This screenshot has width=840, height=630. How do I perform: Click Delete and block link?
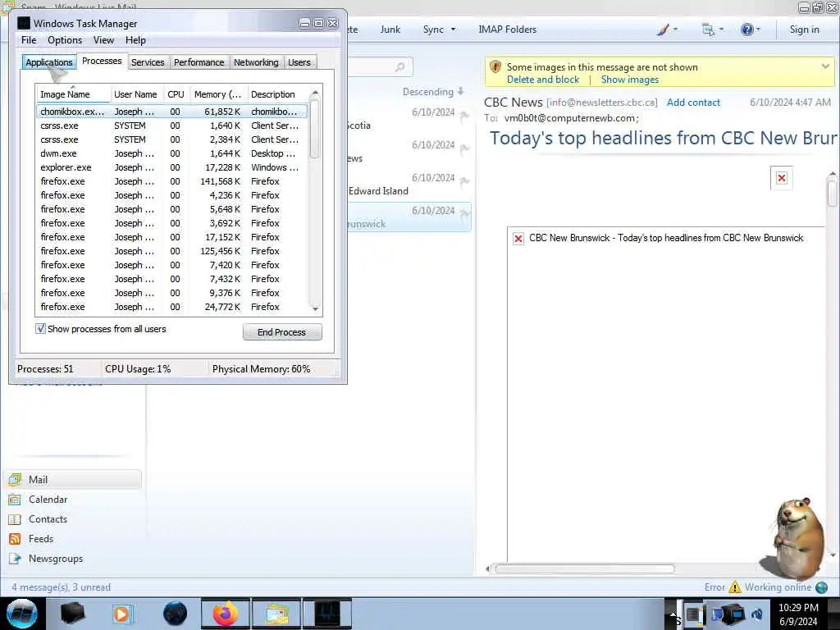[x=543, y=80]
